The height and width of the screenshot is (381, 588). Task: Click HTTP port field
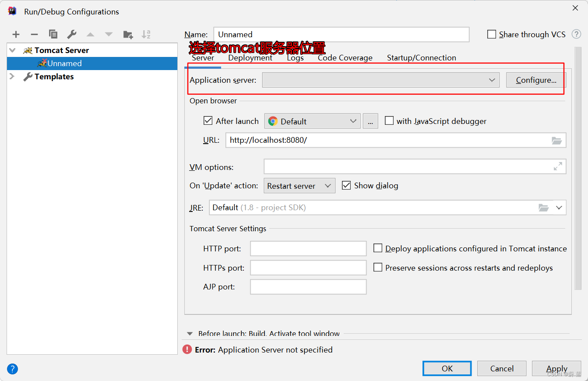(308, 248)
